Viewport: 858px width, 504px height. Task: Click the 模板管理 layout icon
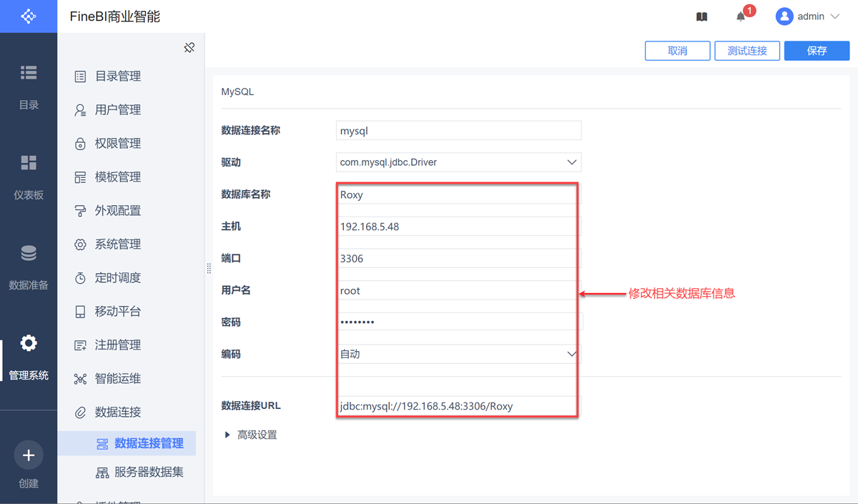point(80,177)
